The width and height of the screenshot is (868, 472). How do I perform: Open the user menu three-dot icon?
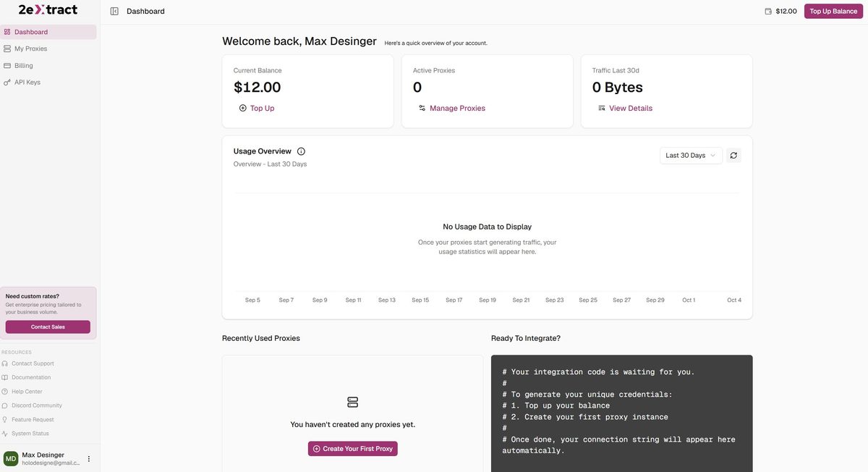coord(89,458)
